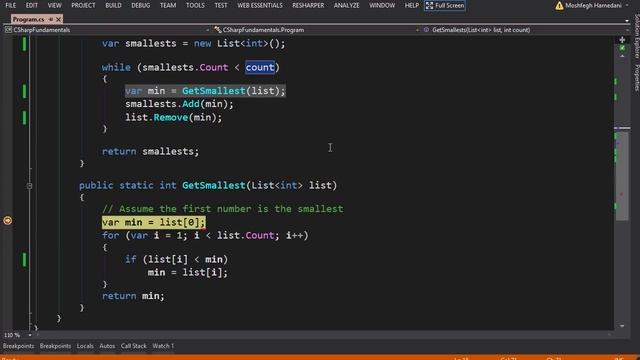Open the Locals window tab

(x=85, y=346)
